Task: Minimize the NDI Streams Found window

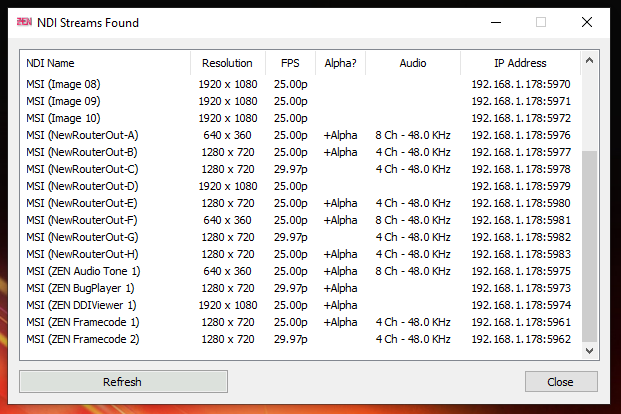Action: point(496,22)
